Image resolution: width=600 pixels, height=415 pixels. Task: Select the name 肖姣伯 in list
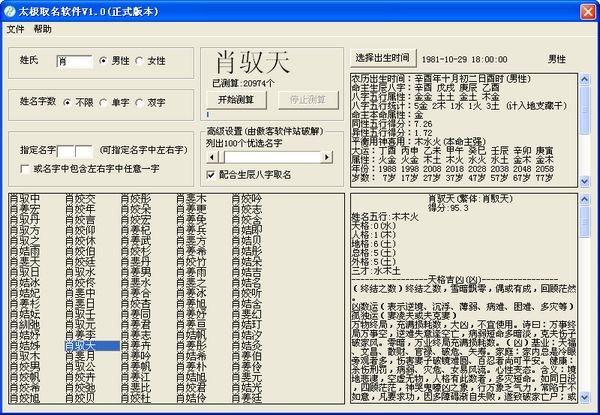tap(80, 252)
